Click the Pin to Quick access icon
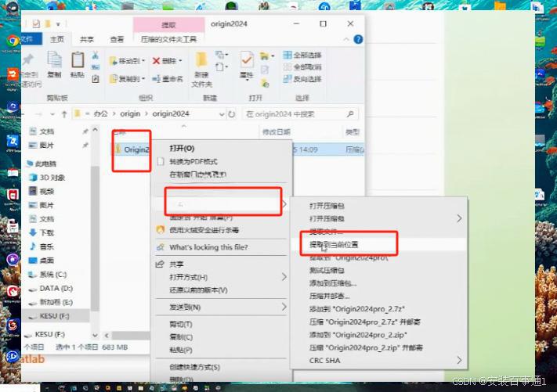The width and height of the screenshot is (557, 392). [27, 60]
